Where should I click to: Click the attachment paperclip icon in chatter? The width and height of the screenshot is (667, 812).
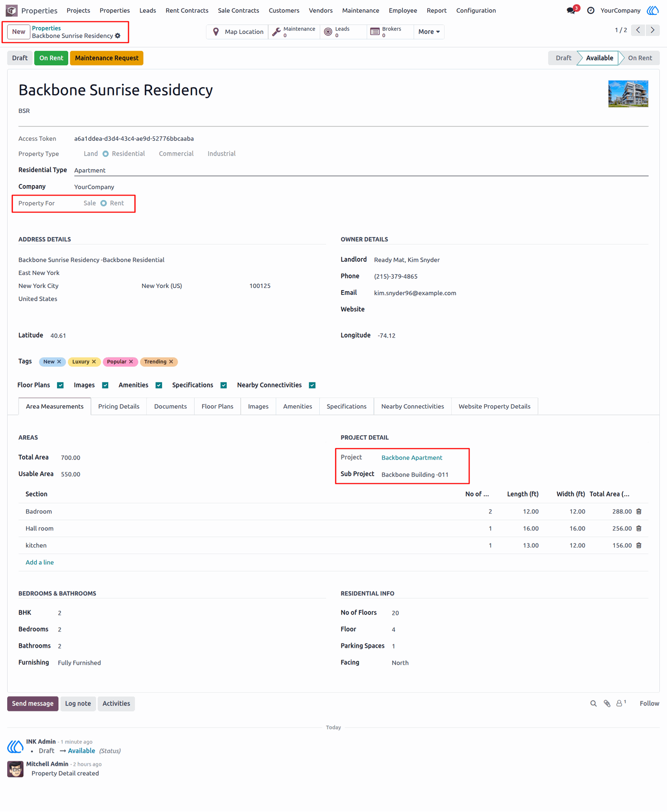tap(607, 703)
